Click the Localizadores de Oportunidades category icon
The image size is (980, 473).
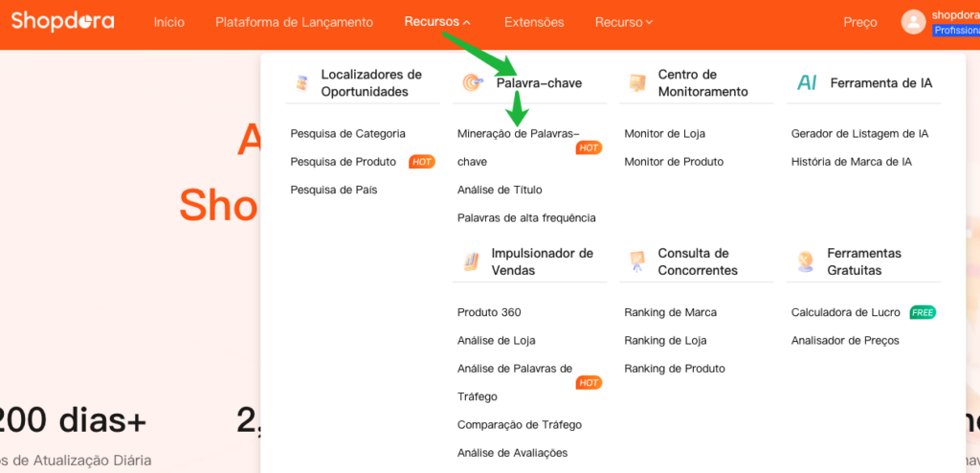pos(301,83)
